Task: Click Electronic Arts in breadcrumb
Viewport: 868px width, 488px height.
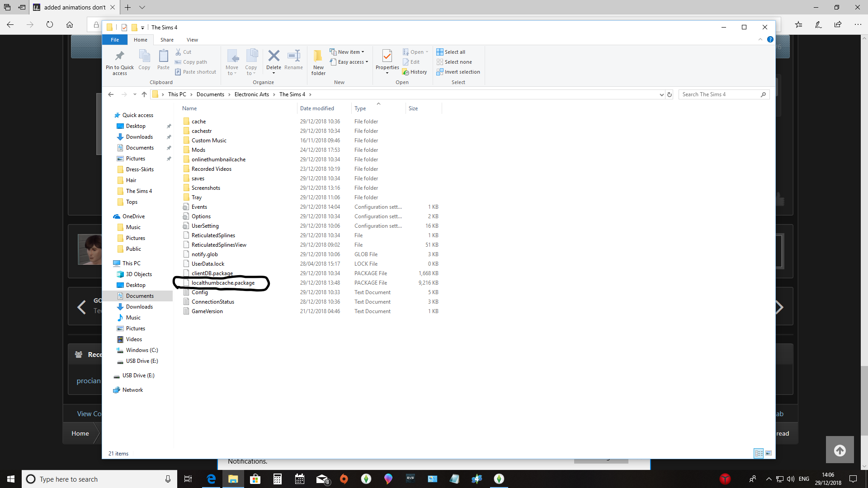Action: point(251,94)
